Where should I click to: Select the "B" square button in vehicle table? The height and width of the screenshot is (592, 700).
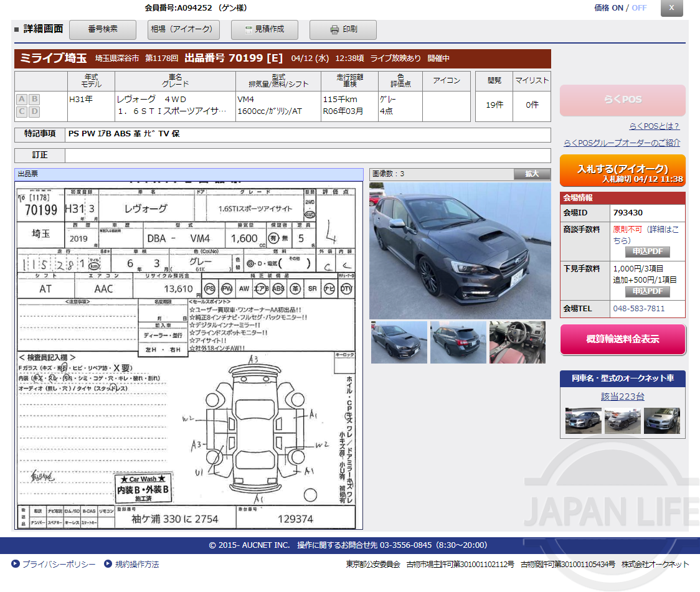34,99
